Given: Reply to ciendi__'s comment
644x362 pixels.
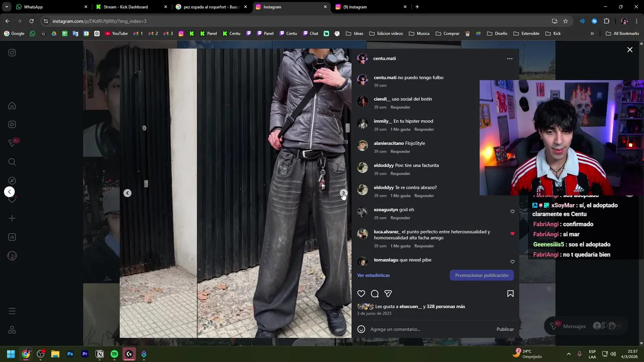Looking at the screenshot, I should (x=400, y=107).
